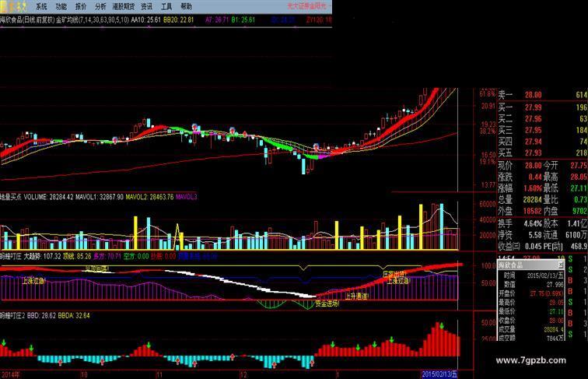Click the 收益 0.045 value
Image resolution: width=588 pixels, height=379 pixels.
[x=532, y=246]
